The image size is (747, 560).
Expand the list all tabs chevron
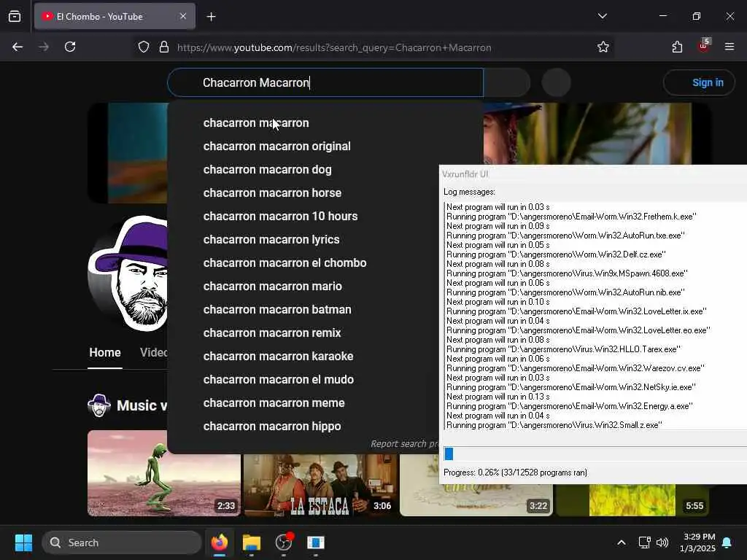click(602, 16)
